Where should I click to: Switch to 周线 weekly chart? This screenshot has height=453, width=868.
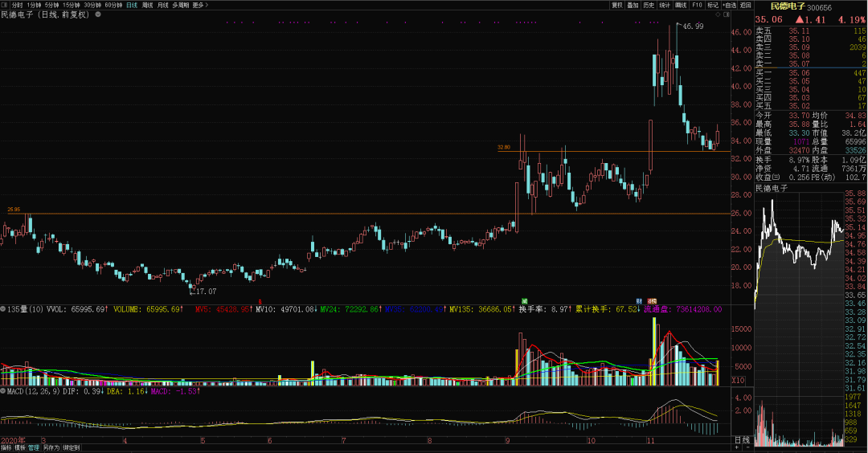click(147, 5)
